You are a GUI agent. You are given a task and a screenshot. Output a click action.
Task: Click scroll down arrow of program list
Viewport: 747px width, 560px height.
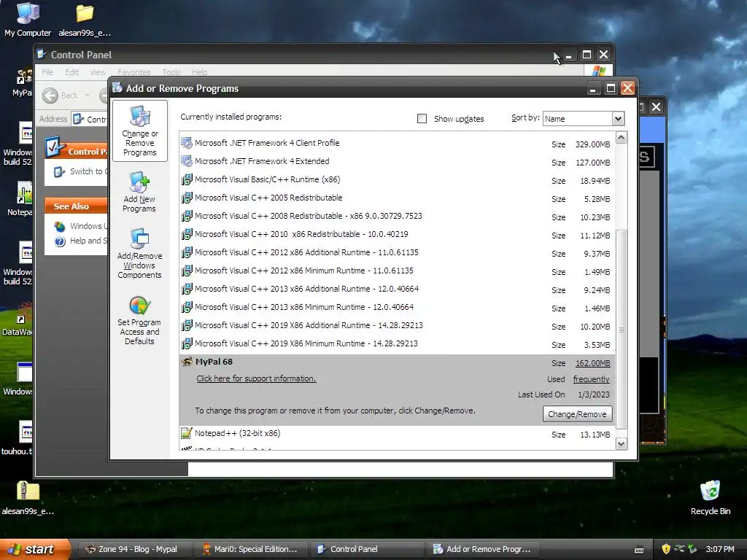(x=622, y=444)
